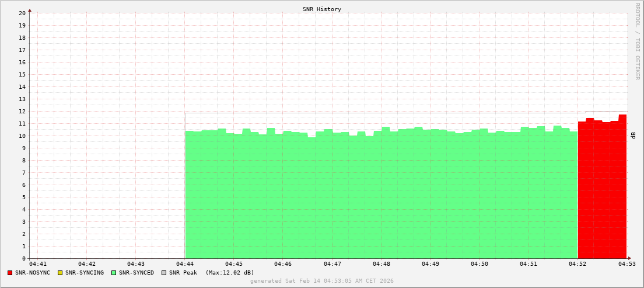Click the 04:48 time axis label

(x=381, y=265)
